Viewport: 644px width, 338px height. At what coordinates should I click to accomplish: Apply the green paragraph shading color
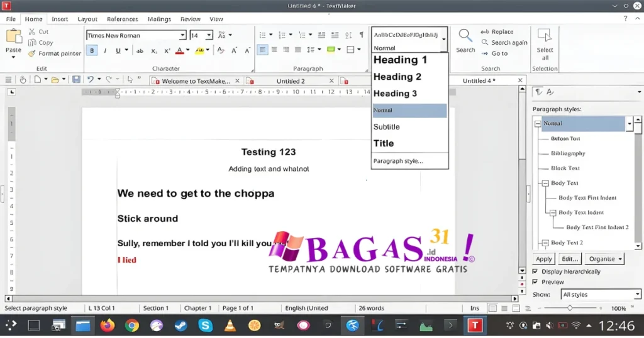[331, 50]
